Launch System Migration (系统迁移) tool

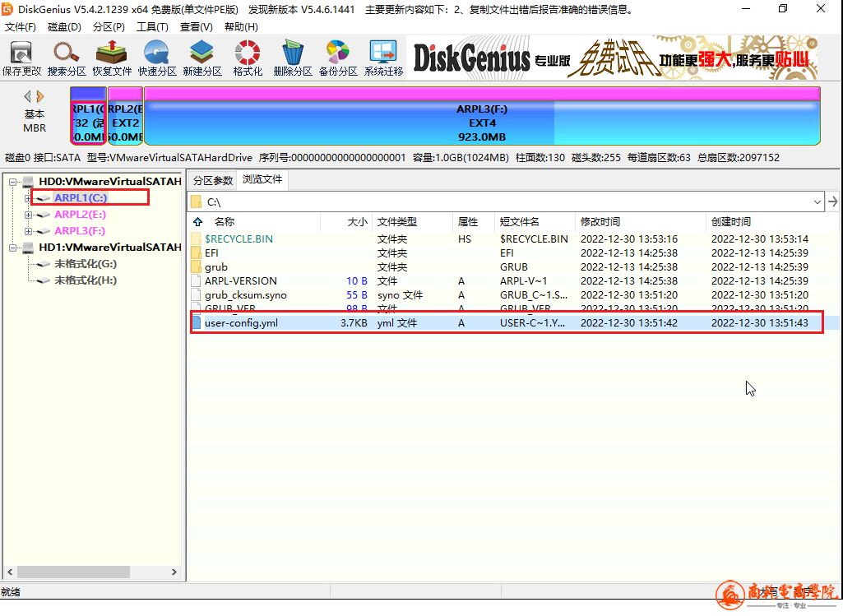coord(383,58)
